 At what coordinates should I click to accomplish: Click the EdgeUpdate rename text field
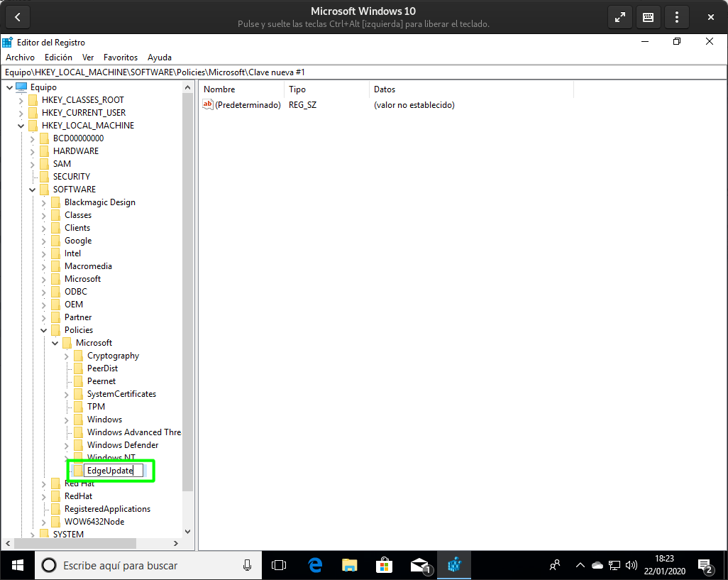[114, 471]
